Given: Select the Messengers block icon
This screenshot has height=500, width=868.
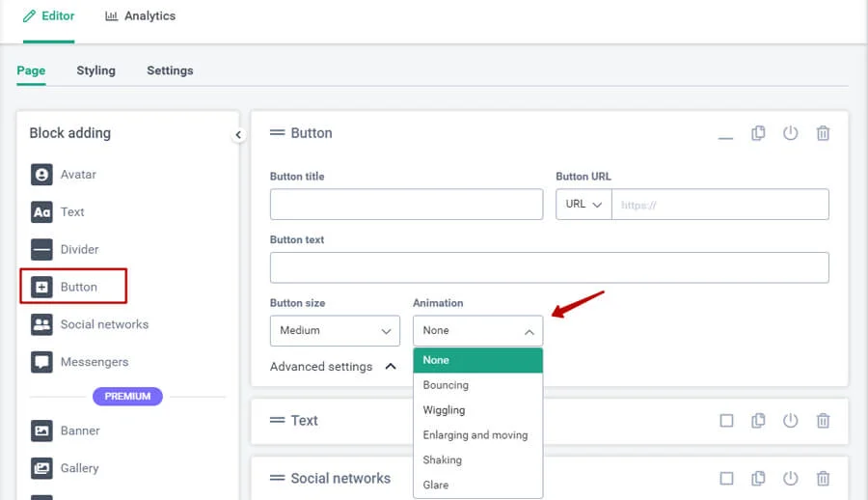Looking at the screenshot, I should [41, 362].
